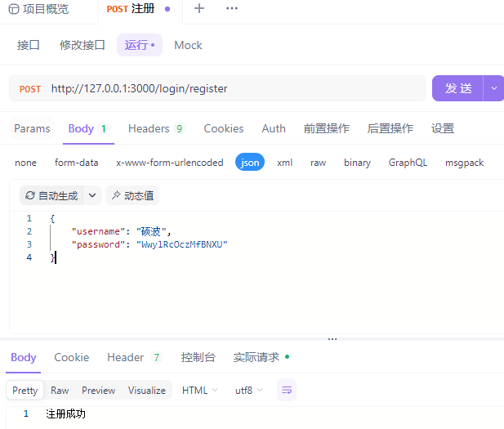Open the utf8 encoding dropdown
This screenshot has width=504, height=429.
[x=249, y=391]
